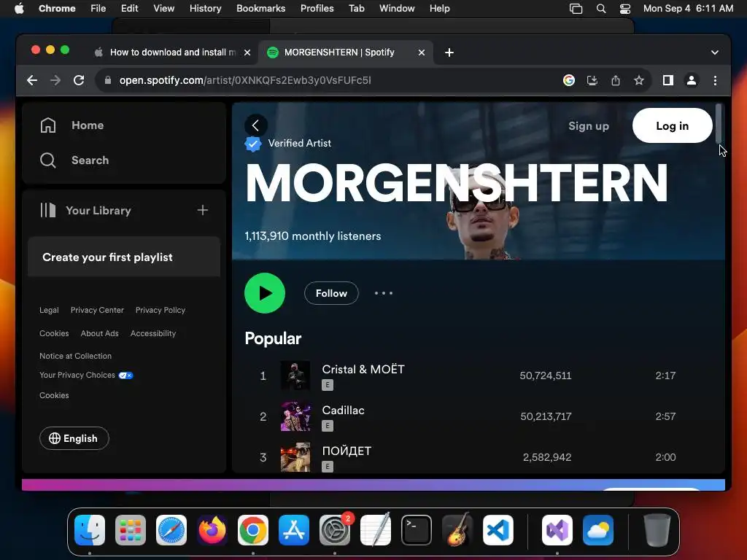This screenshot has width=747, height=560.
Task: Click '1,113,910 monthly listeners' text
Action: pos(313,236)
